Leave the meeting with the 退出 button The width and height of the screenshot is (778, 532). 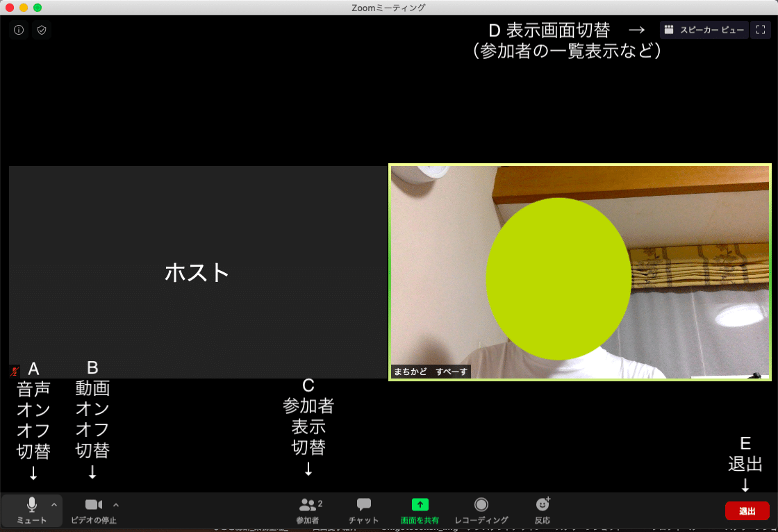(x=747, y=510)
